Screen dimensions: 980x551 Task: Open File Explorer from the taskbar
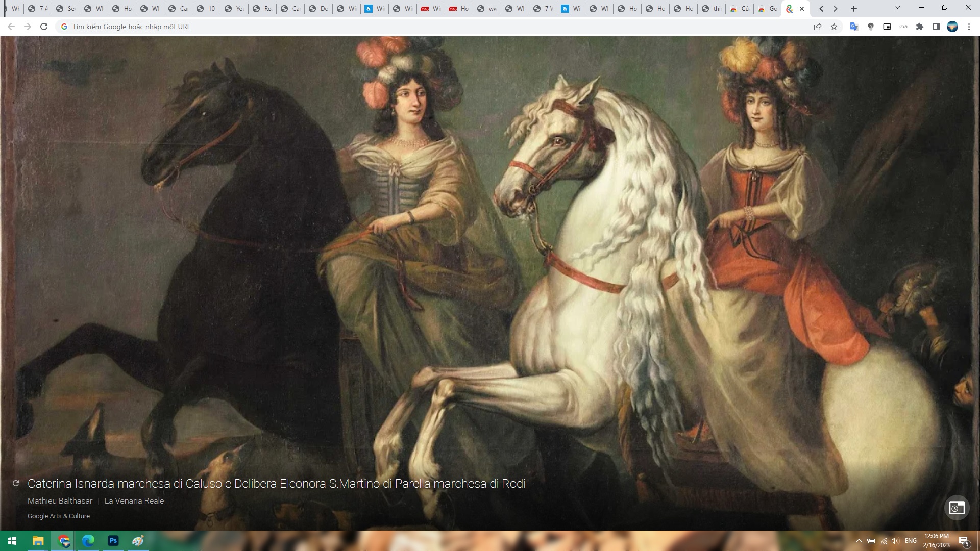point(38,541)
